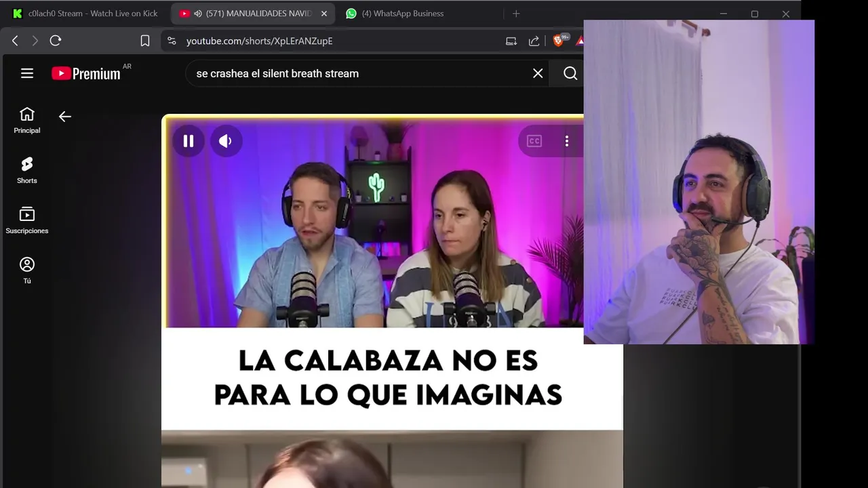Screen dimensions: 868x488
Task: Open Tú profile section in sidebar
Action: [x=27, y=271]
